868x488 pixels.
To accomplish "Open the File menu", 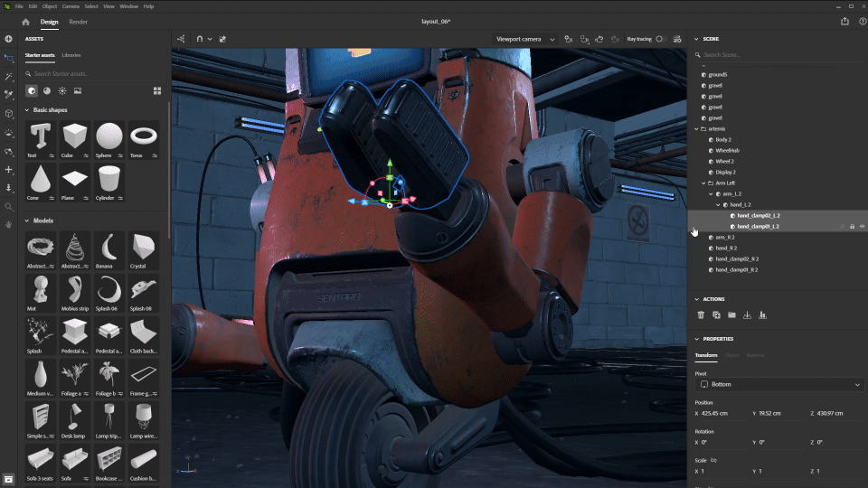I will tap(19, 6).
